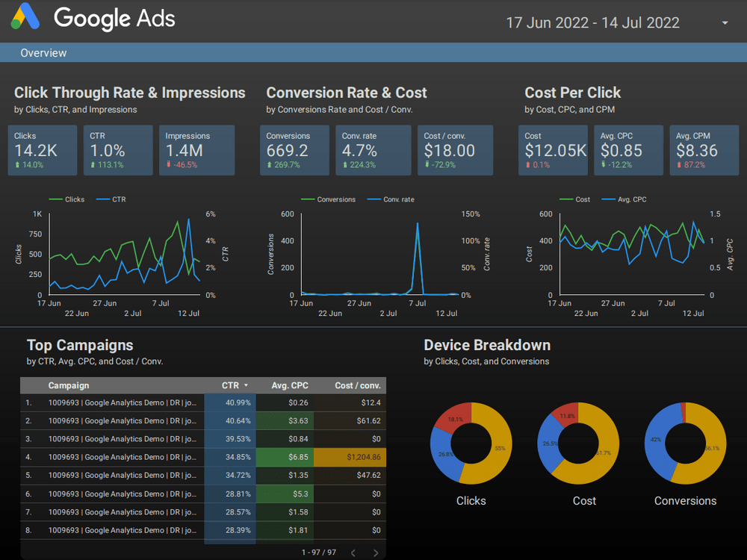Screen dimensions: 747x560
Task: Sort table by Campaign column header
Action: (x=69, y=385)
